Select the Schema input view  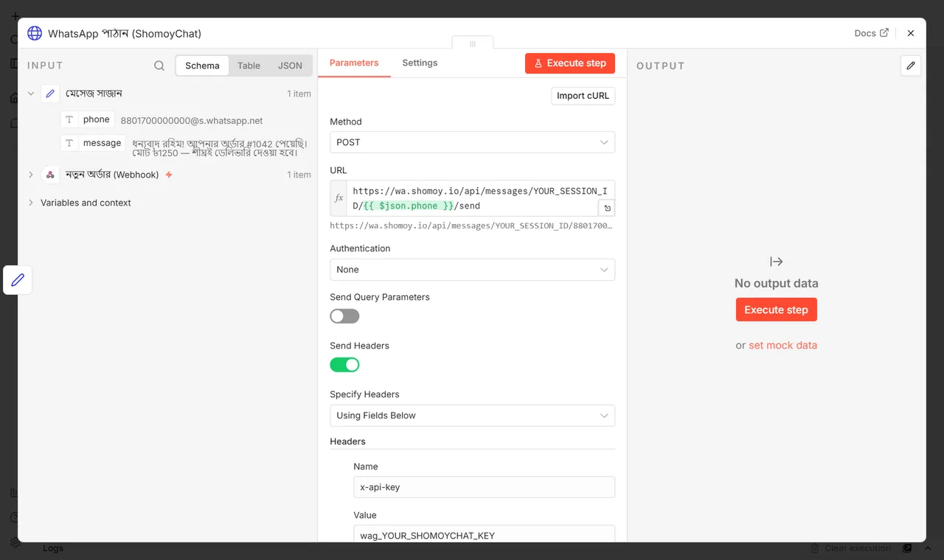pyautogui.click(x=202, y=66)
